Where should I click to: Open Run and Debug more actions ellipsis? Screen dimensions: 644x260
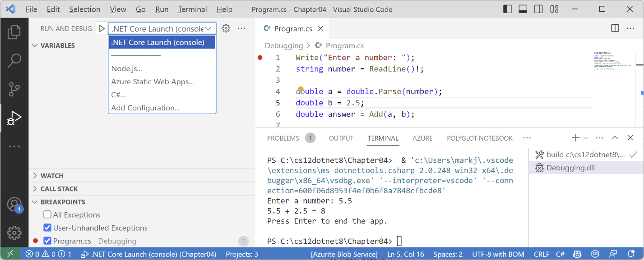point(241,28)
